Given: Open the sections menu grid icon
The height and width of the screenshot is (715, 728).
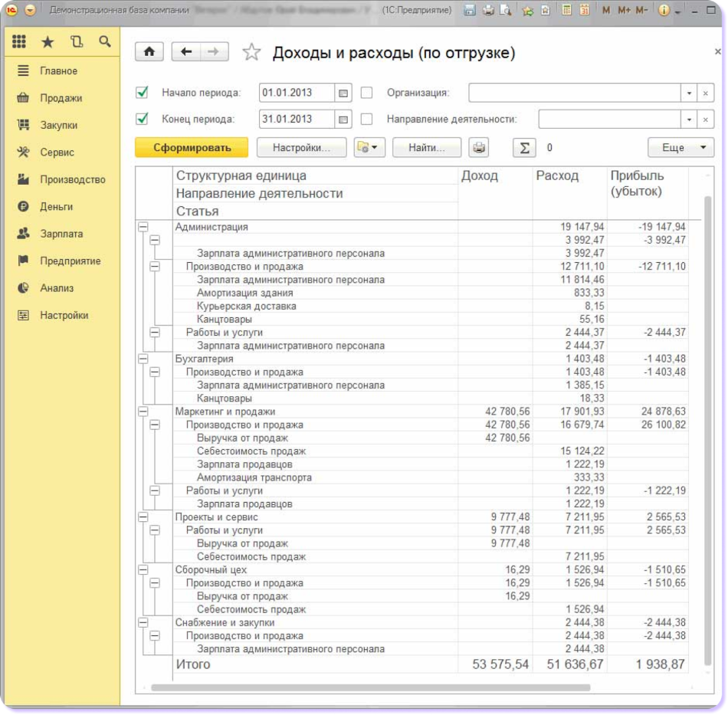Looking at the screenshot, I should click(x=19, y=42).
